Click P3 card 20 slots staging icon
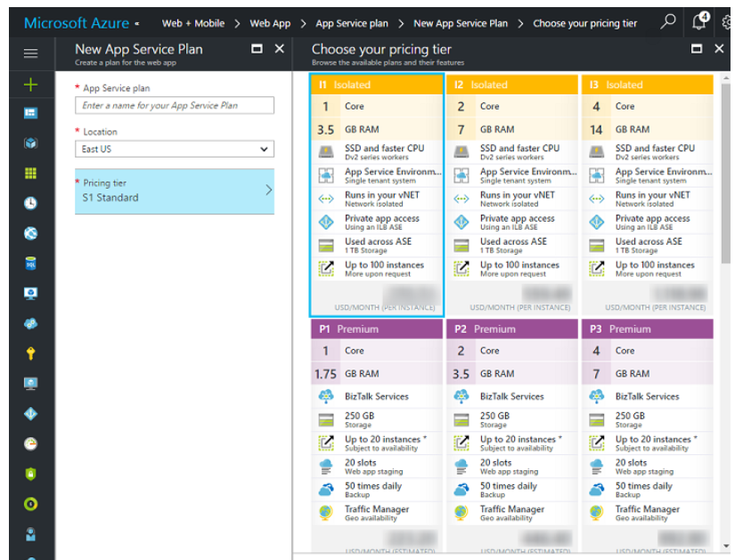Screen dimensions: 743x560 tap(597, 467)
